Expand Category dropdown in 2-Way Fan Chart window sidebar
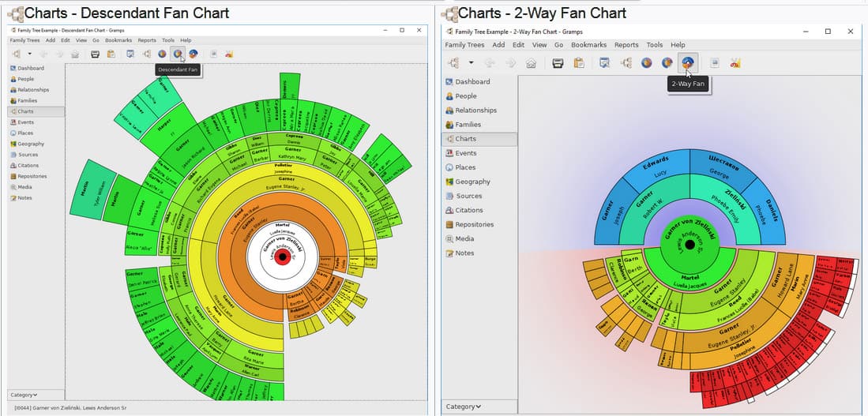The image size is (868, 416). pos(463,407)
